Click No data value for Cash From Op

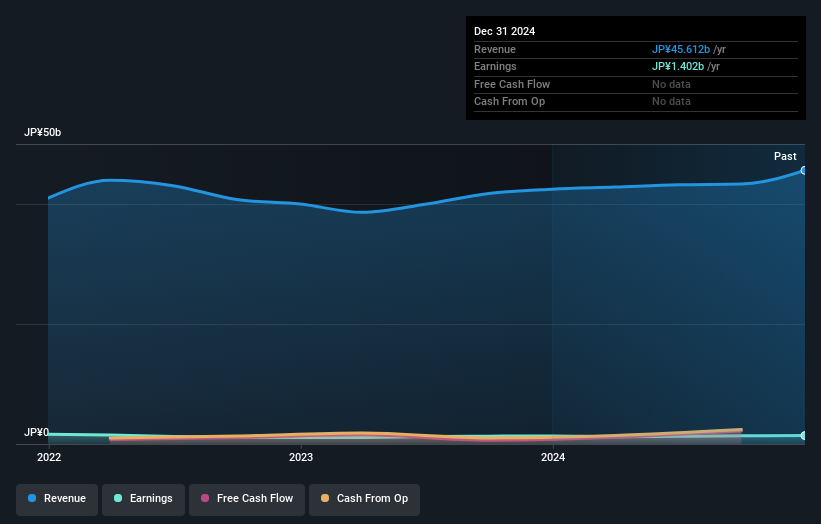[671, 102]
